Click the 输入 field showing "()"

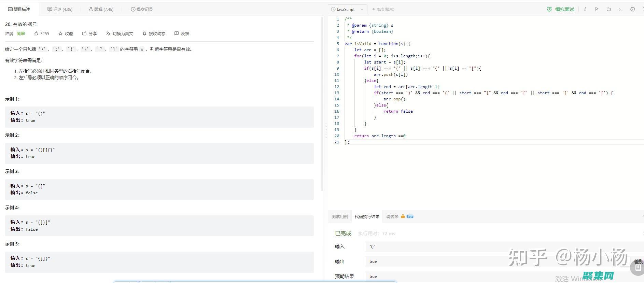tap(502, 246)
